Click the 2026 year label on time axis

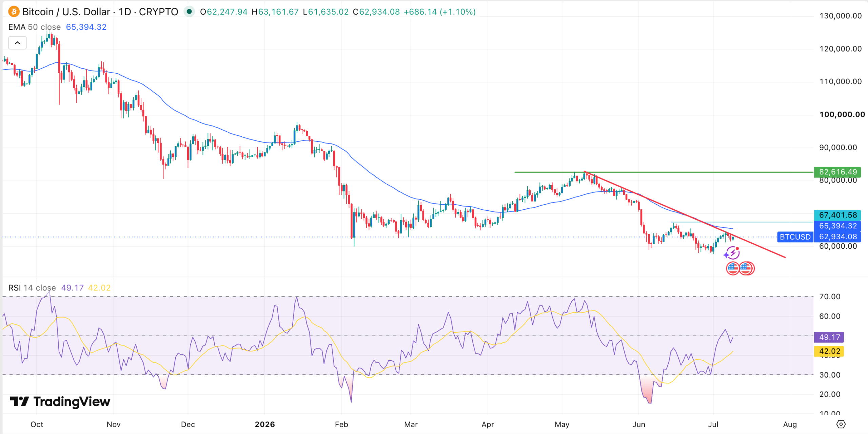tap(265, 424)
